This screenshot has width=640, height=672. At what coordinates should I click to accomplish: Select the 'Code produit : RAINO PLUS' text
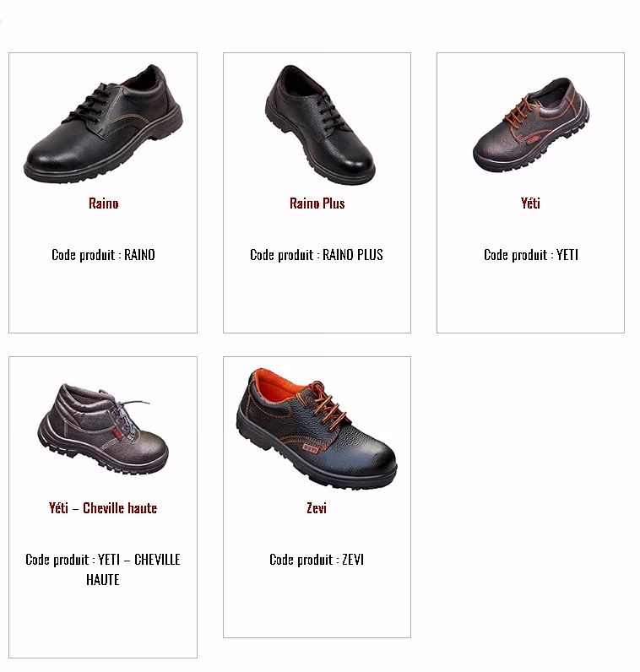pyautogui.click(x=317, y=255)
